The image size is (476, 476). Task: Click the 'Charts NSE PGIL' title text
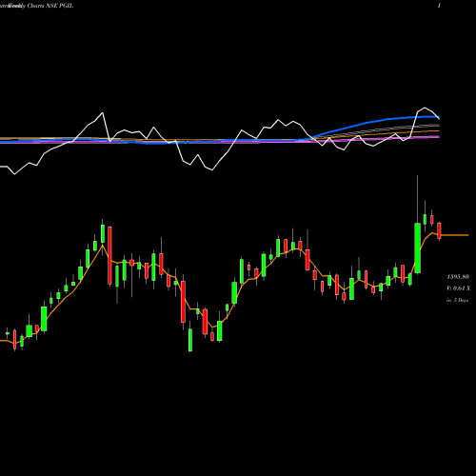(x=50, y=6)
